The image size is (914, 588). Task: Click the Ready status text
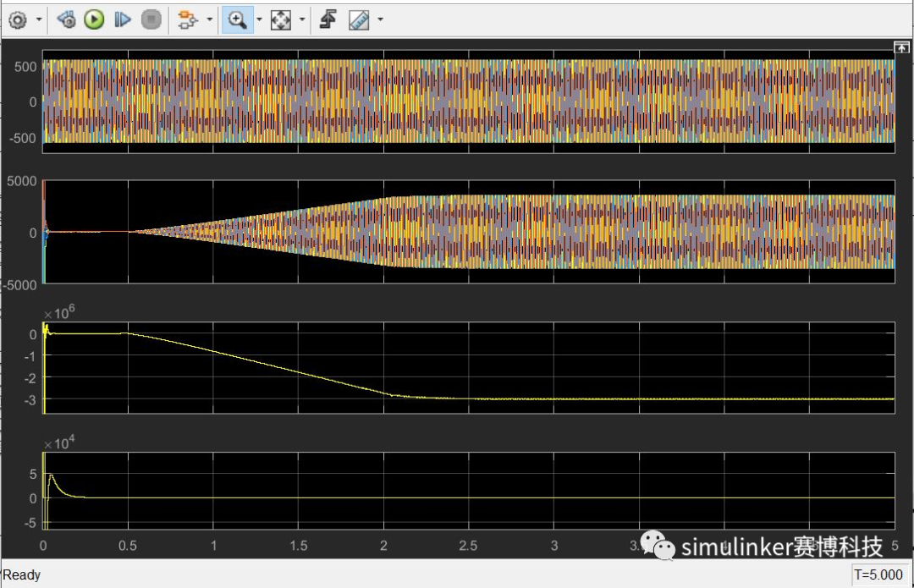pyautogui.click(x=21, y=575)
